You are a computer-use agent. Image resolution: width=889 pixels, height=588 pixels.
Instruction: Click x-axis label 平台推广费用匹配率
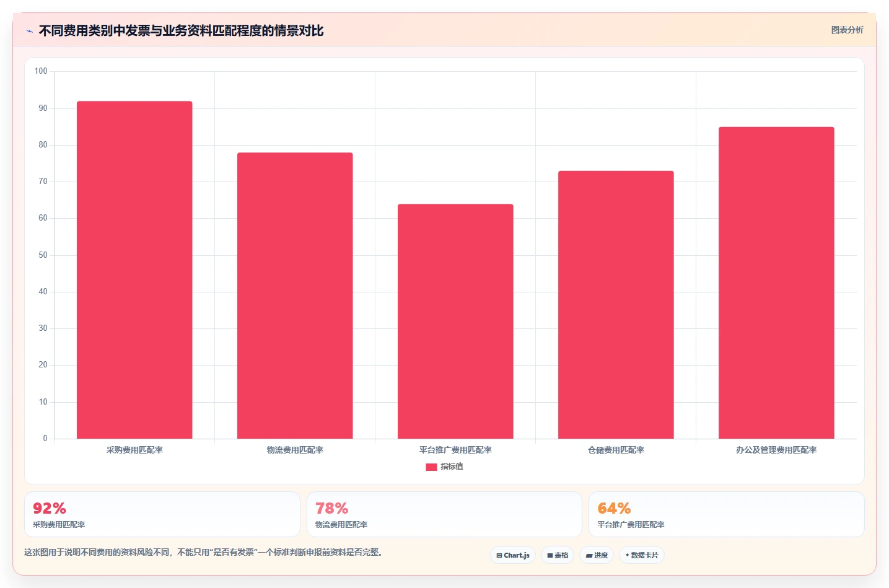pyautogui.click(x=455, y=450)
